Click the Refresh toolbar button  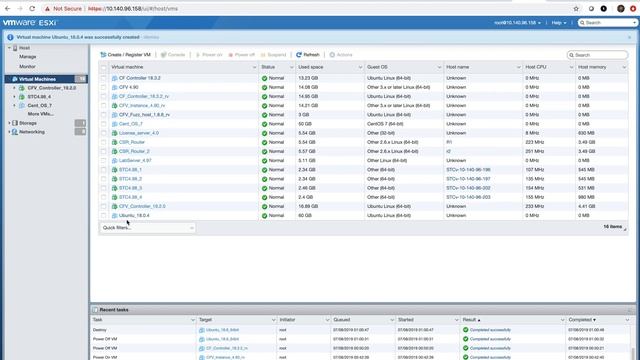click(308, 55)
